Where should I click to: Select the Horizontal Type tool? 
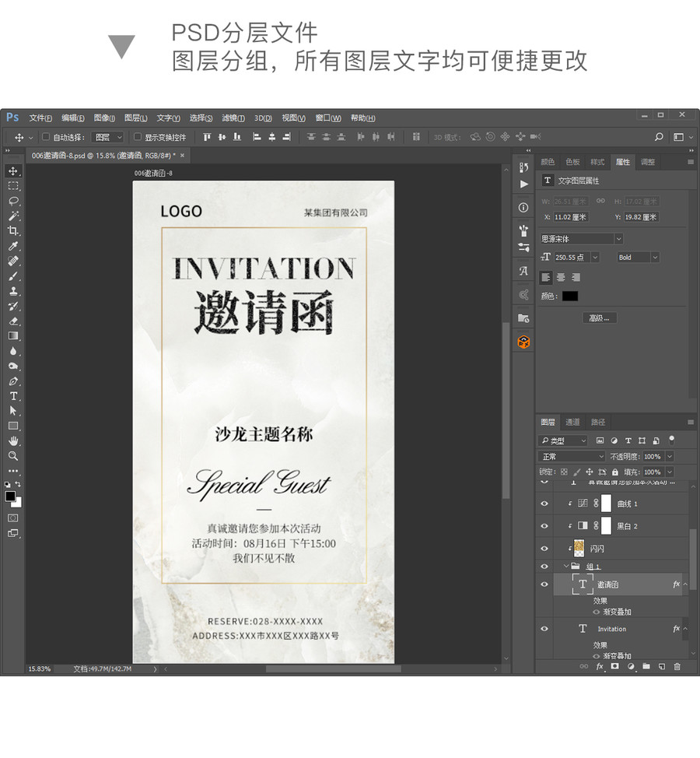[x=13, y=396]
